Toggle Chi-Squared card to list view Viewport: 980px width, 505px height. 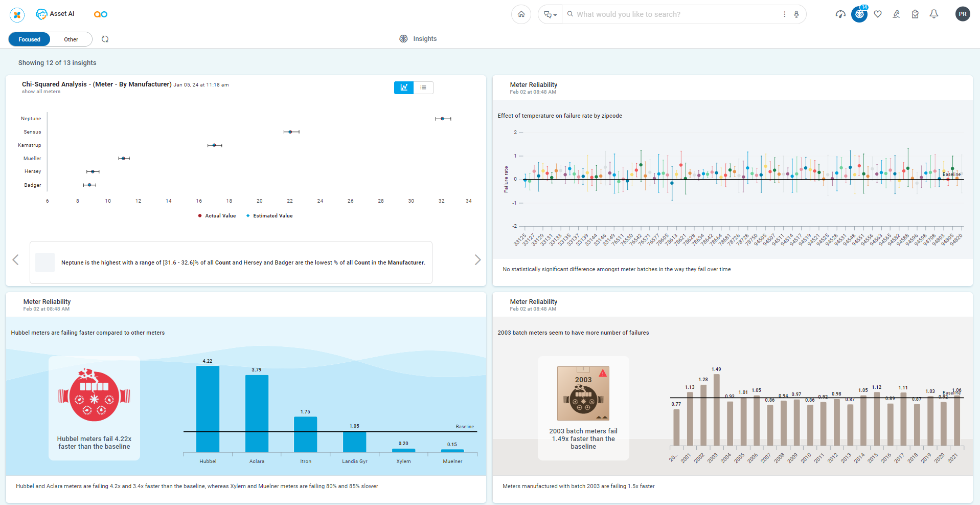pos(423,87)
